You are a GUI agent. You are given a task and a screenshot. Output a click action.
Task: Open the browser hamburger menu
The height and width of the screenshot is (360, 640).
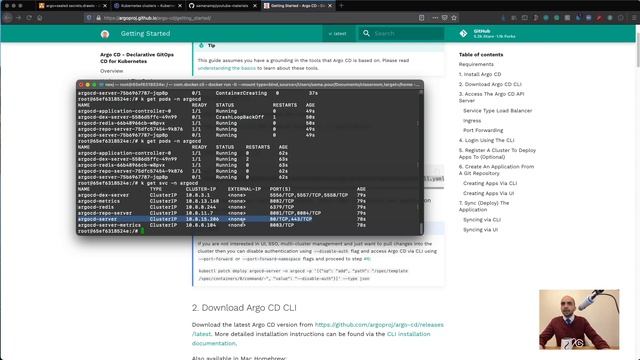pyautogui.click(x=634, y=18)
